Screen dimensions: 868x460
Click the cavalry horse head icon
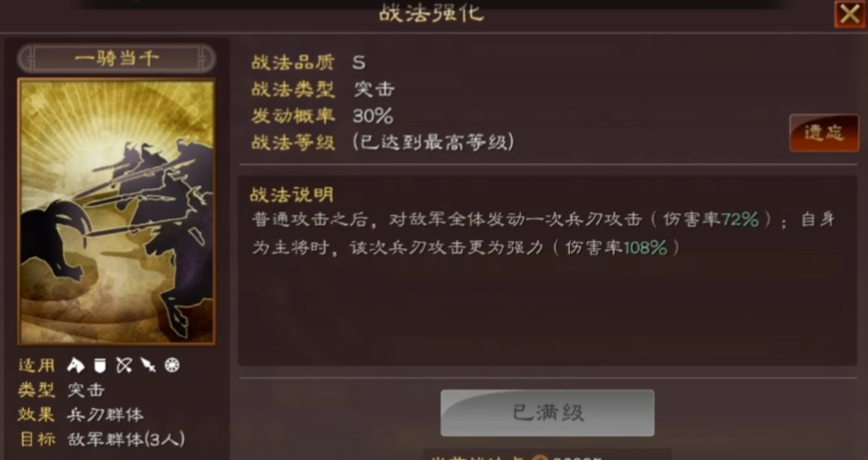(76, 364)
